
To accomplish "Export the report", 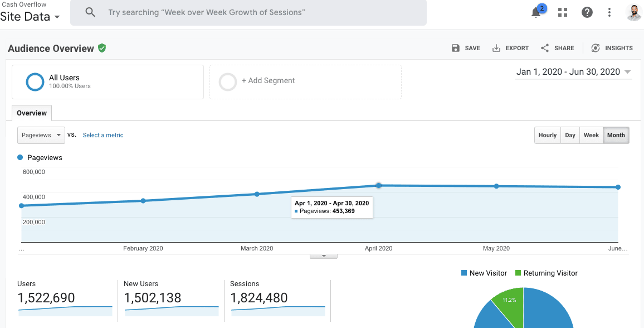I will pyautogui.click(x=510, y=48).
